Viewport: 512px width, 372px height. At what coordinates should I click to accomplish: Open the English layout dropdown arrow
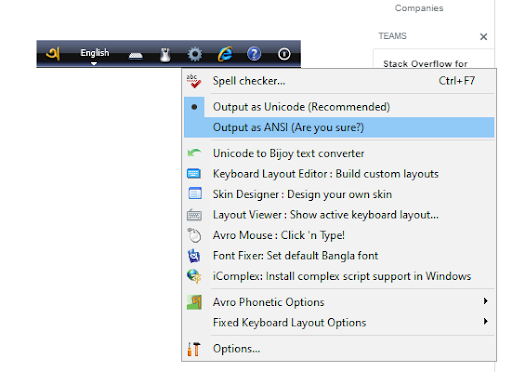coord(94,63)
